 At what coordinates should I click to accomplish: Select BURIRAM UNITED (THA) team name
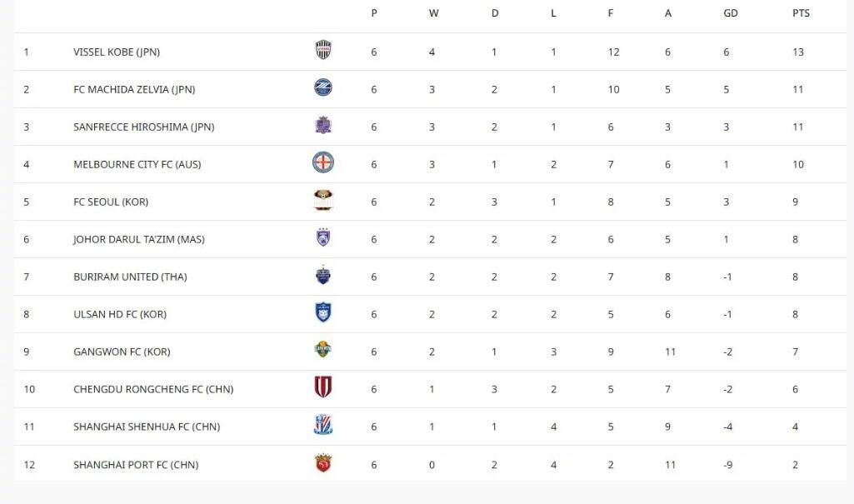[127, 277]
